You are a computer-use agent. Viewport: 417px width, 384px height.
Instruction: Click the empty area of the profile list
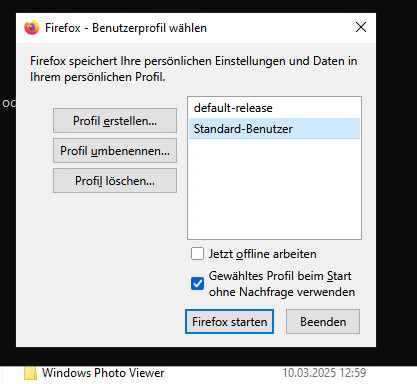[274, 188]
